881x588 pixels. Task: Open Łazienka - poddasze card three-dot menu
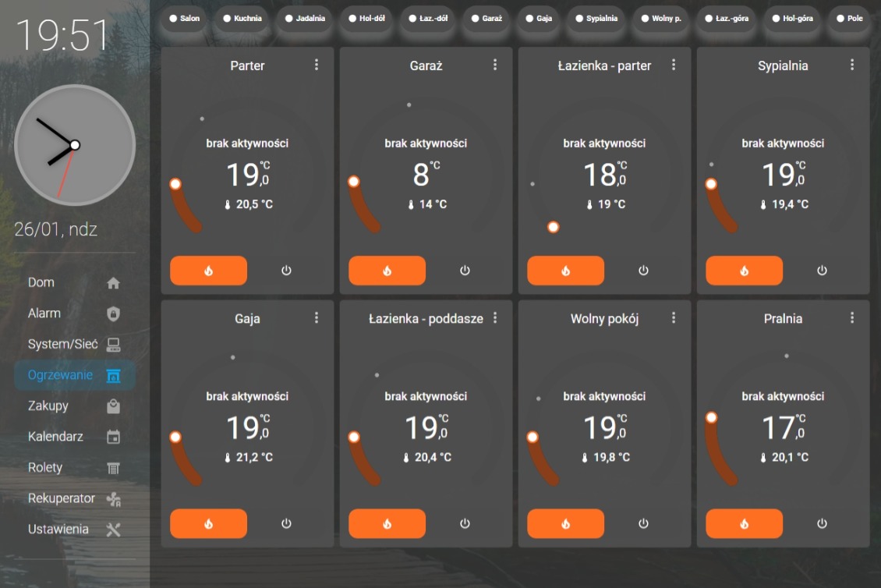(x=495, y=318)
